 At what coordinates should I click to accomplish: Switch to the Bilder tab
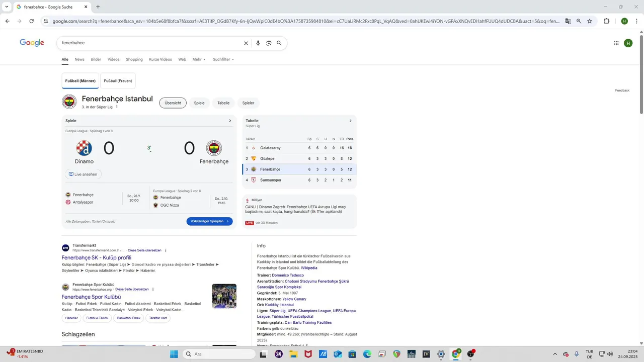pyautogui.click(x=96, y=59)
